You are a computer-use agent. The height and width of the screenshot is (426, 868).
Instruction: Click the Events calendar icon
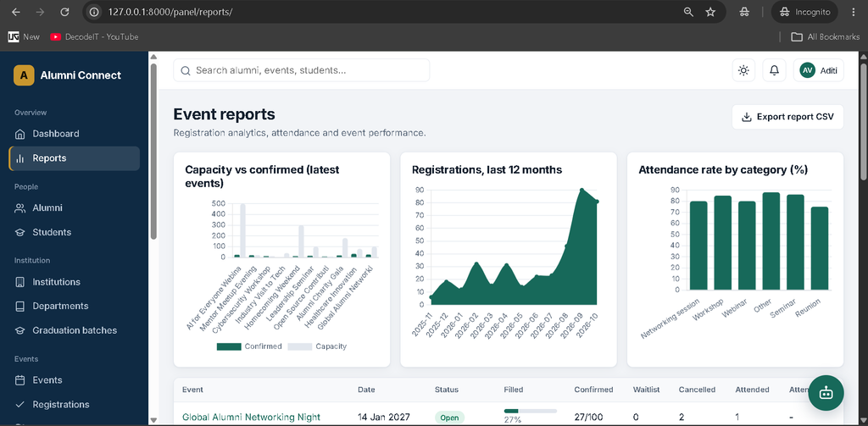click(20, 380)
